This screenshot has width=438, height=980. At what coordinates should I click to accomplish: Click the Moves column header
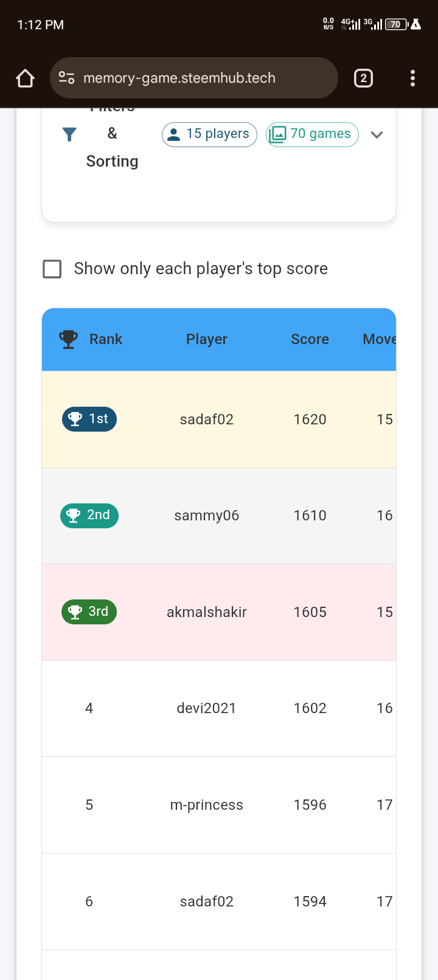tap(380, 339)
